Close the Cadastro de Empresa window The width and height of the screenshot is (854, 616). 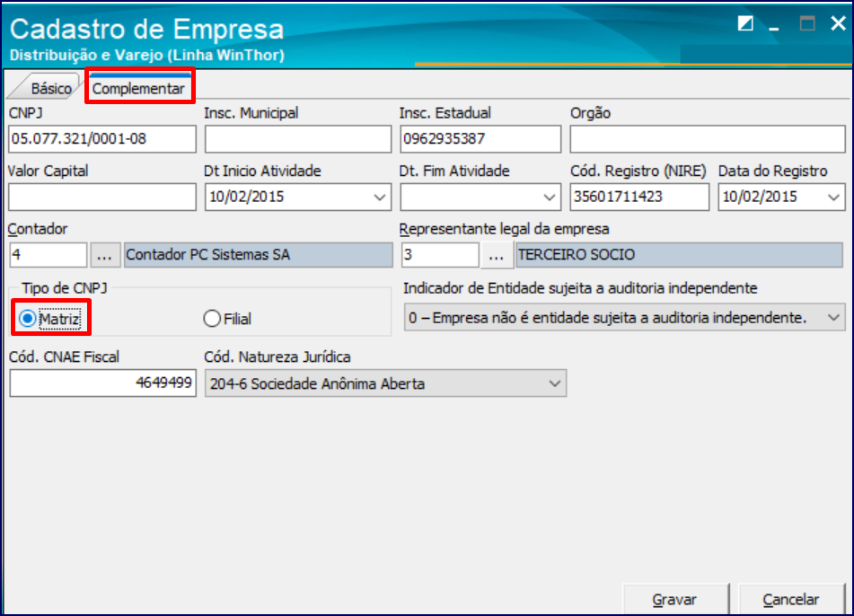click(x=838, y=23)
